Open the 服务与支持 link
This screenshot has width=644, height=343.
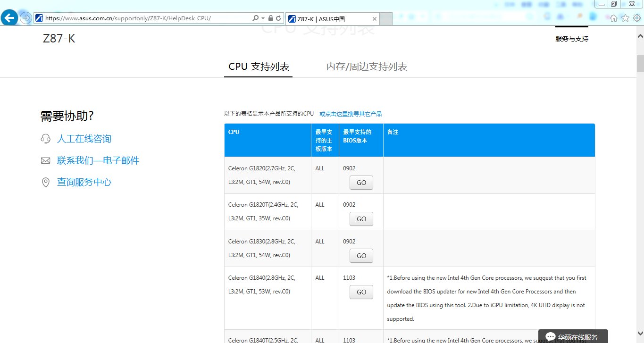(x=572, y=39)
